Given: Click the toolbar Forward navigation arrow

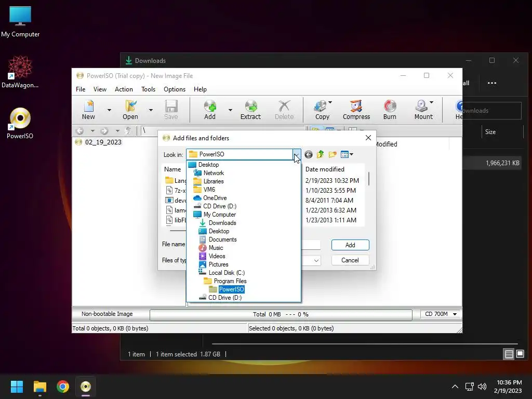Looking at the screenshot, I should point(104,130).
